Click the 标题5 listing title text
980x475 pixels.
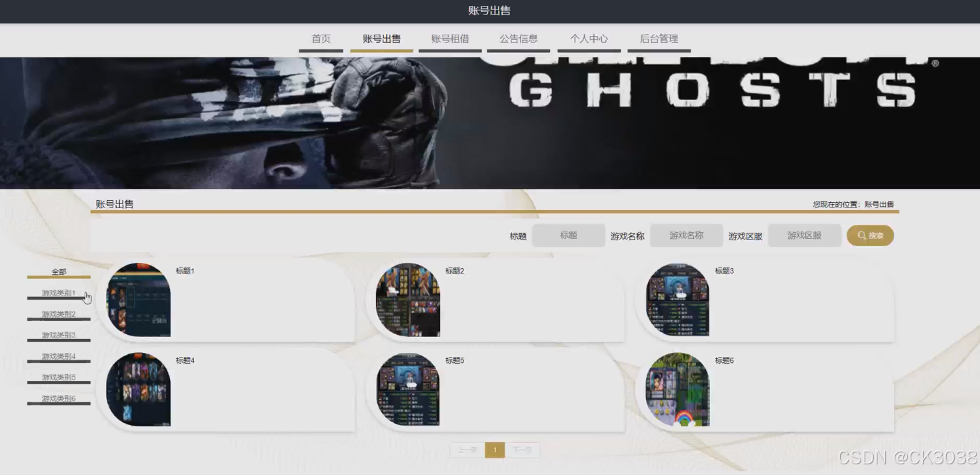click(x=455, y=360)
